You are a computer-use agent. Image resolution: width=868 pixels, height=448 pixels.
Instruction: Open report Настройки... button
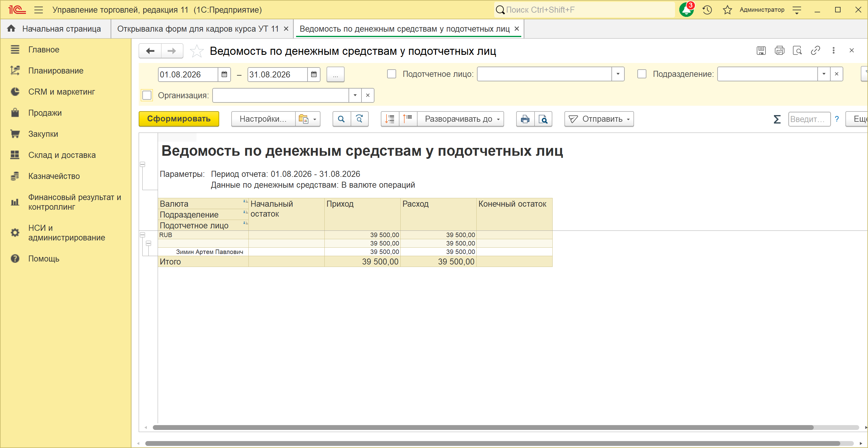click(263, 119)
